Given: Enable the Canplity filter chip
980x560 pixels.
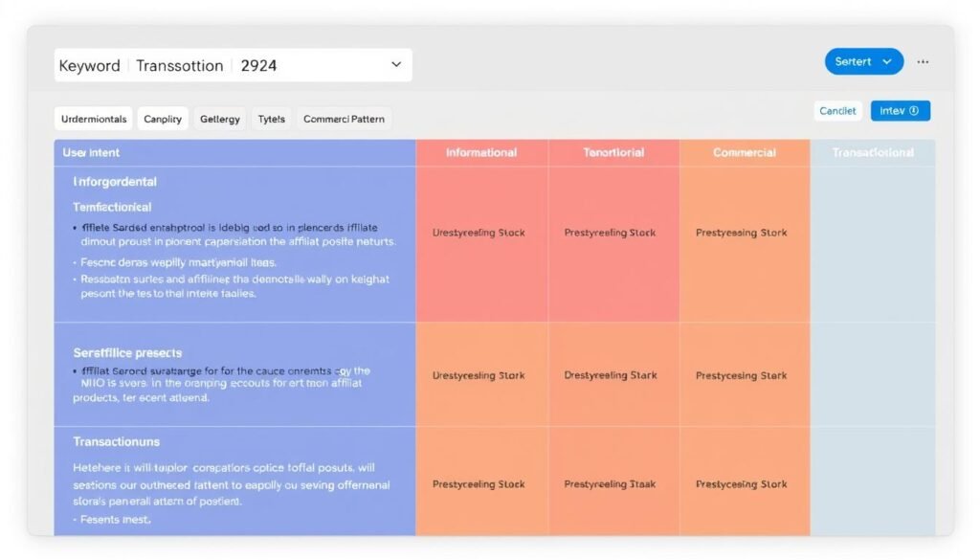Looking at the screenshot, I should 163,118.
